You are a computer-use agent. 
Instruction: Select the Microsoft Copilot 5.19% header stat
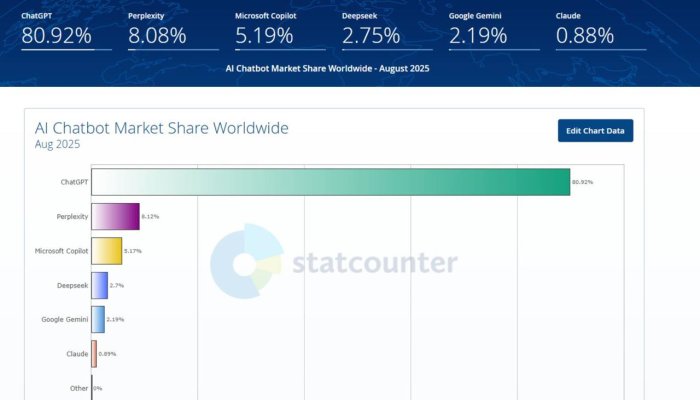(x=280, y=30)
